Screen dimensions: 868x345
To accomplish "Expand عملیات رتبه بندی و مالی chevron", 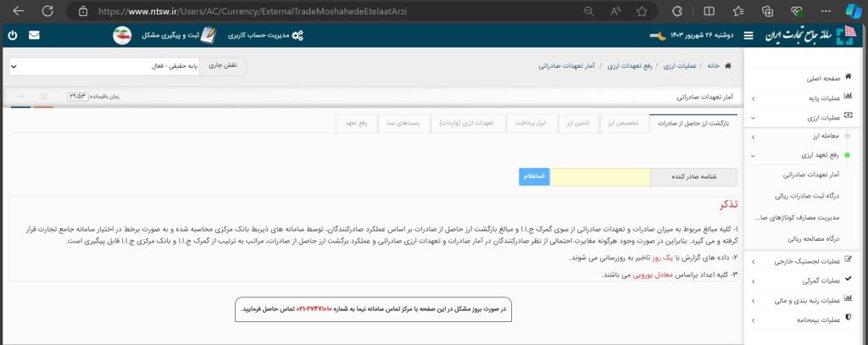I will point(753,301).
